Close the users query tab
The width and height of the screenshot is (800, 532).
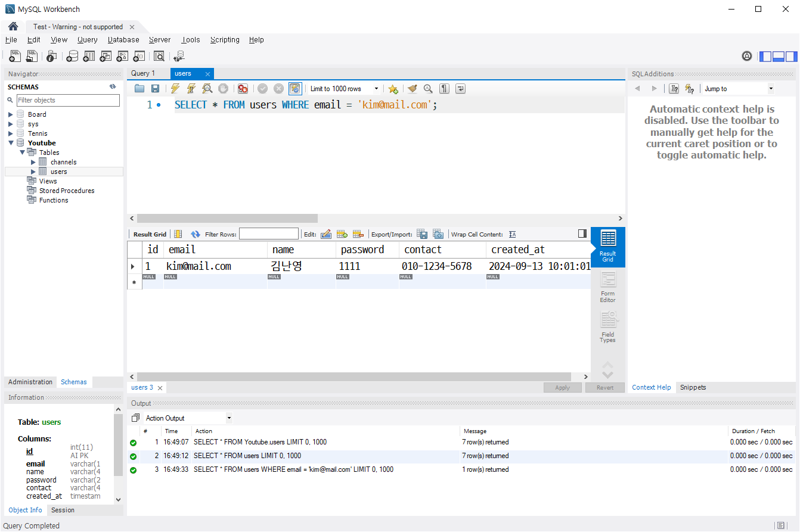207,74
